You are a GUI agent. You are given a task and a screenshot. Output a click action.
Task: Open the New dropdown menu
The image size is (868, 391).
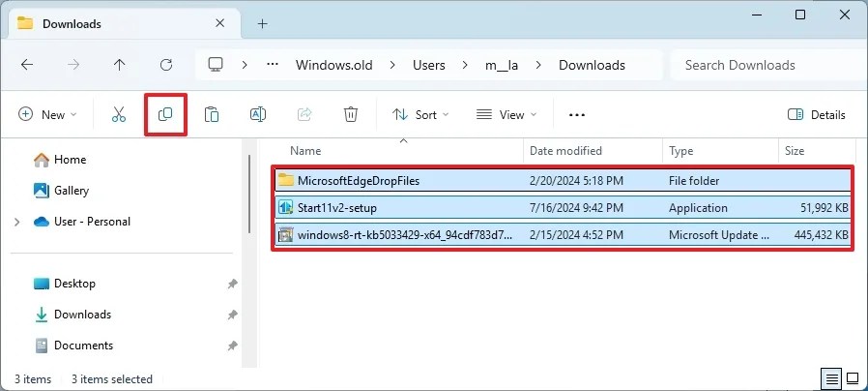click(47, 115)
